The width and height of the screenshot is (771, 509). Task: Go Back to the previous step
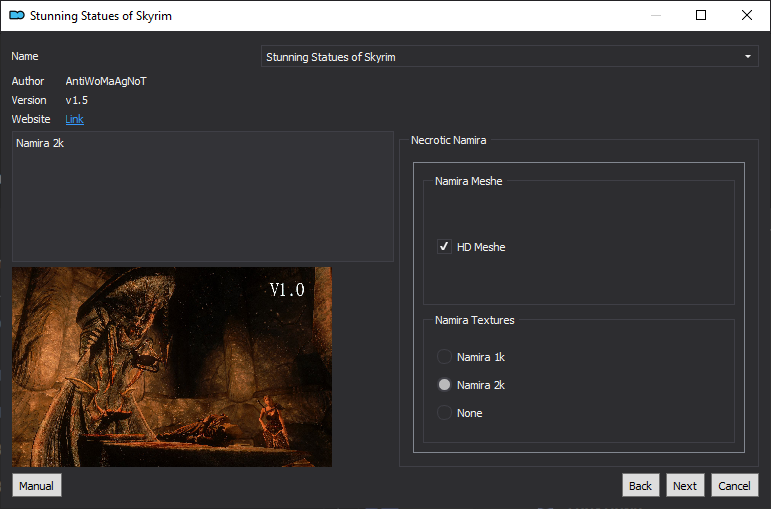pos(640,485)
